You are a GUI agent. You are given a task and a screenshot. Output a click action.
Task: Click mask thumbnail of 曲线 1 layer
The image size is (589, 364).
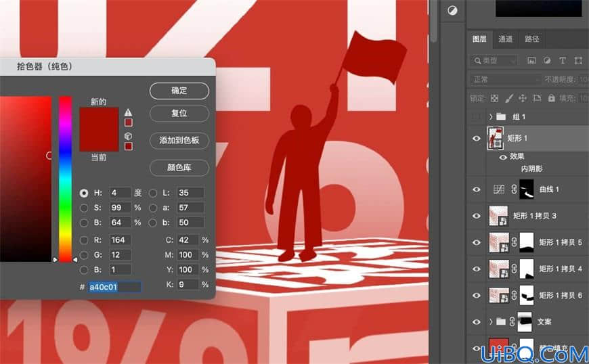[526, 189]
